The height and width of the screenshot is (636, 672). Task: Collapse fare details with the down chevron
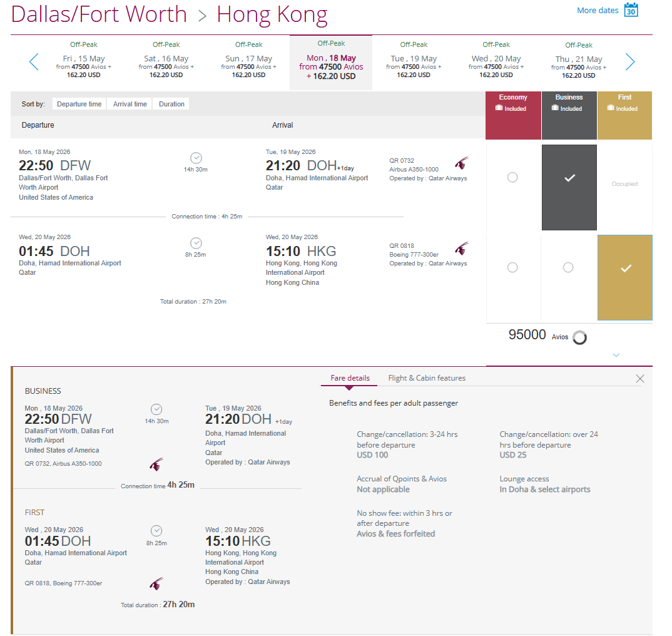point(616,355)
